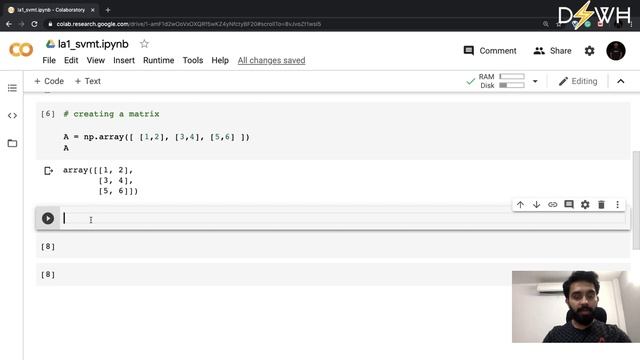The height and width of the screenshot is (360, 640).
Task: Add a new Text cell
Action: (x=88, y=81)
